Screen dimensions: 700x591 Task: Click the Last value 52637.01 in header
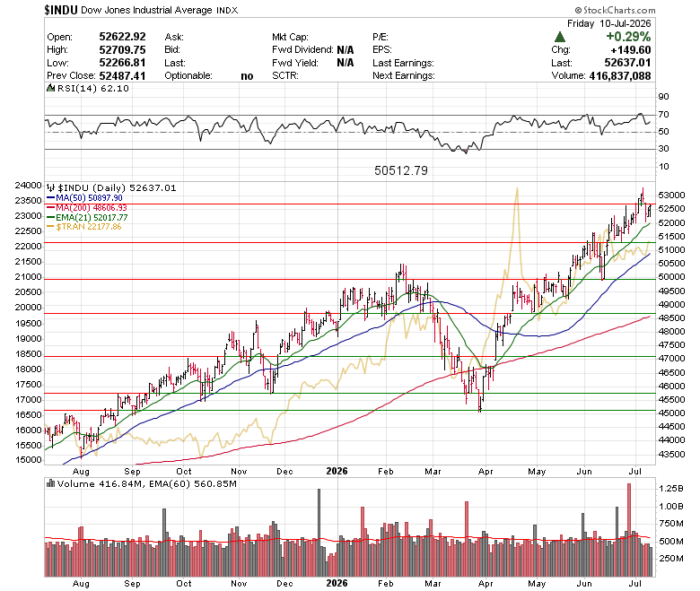click(x=627, y=63)
